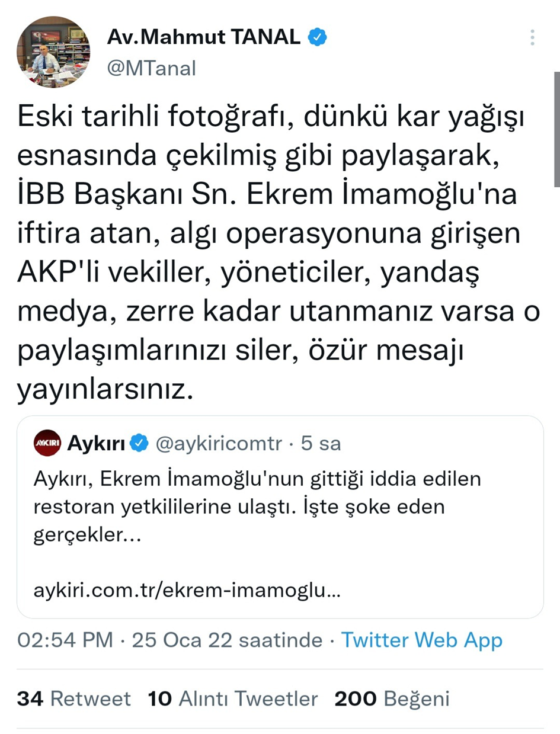Click the verified badge next to Aykırı

click(x=139, y=443)
